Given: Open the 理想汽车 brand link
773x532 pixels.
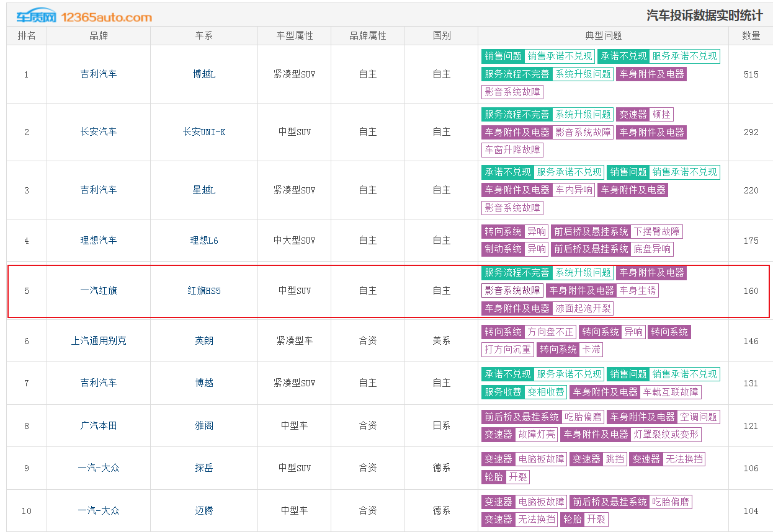Looking at the screenshot, I should click(99, 241).
